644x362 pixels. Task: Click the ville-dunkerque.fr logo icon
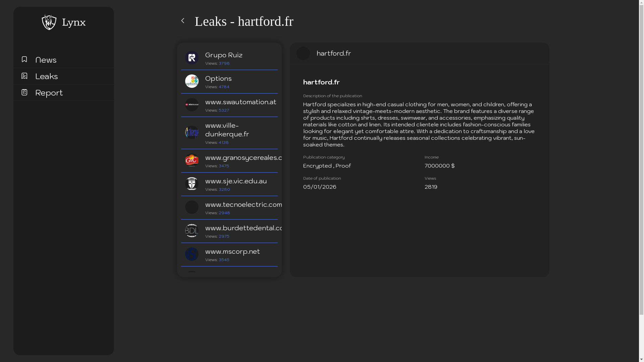tap(192, 132)
